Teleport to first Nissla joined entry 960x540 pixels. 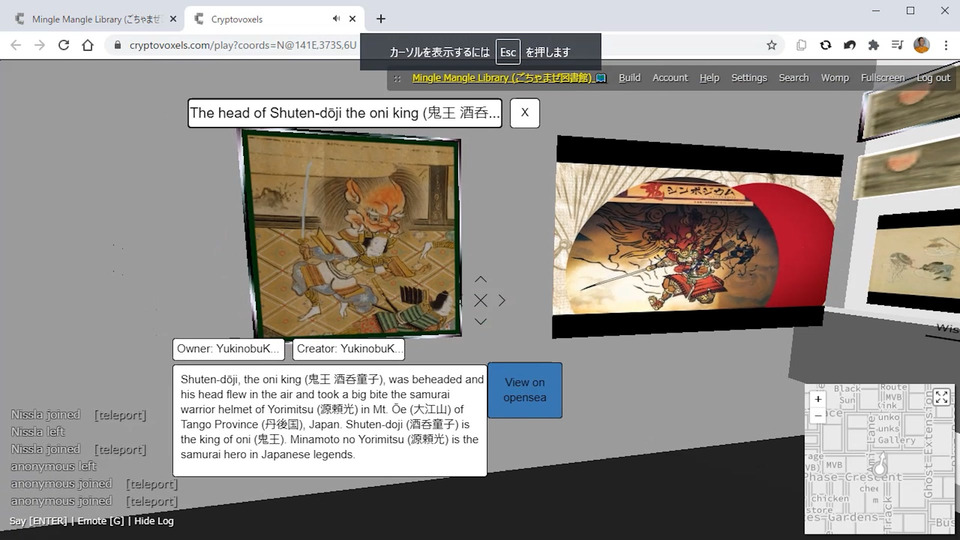(x=120, y=415)
